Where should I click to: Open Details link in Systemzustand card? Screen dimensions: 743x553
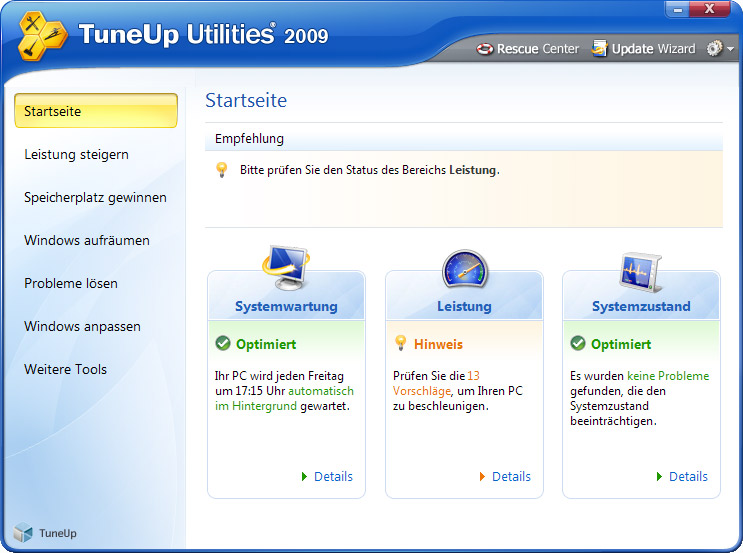(688, 476)
